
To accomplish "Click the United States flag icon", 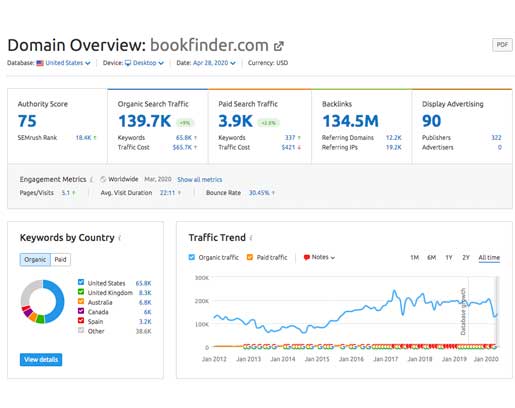I will coord(40,63).
